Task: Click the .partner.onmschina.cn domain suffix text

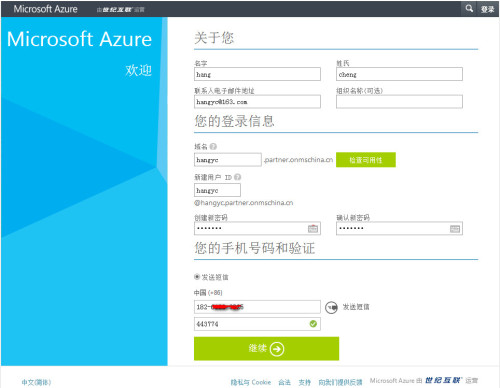Action: click(x=298, y=160)
